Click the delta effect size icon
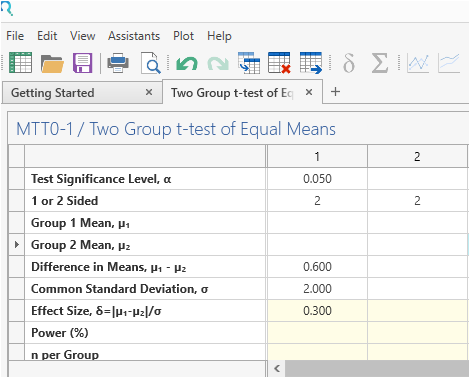The image size is (470, 378). [x=349, y=63]
